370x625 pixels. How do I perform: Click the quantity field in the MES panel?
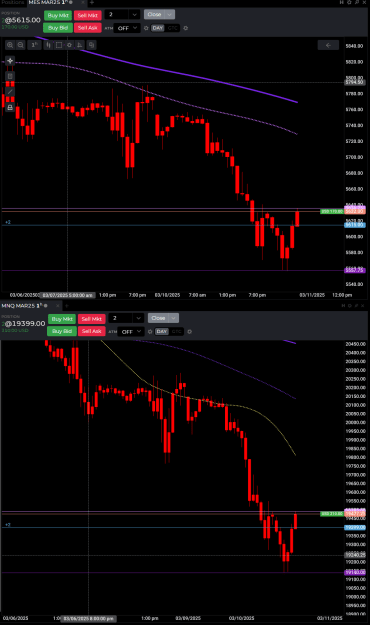118,15
